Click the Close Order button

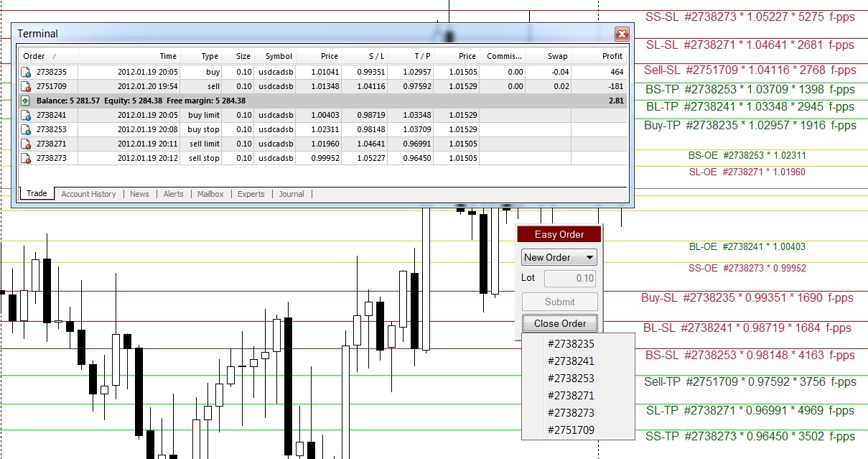559,323
